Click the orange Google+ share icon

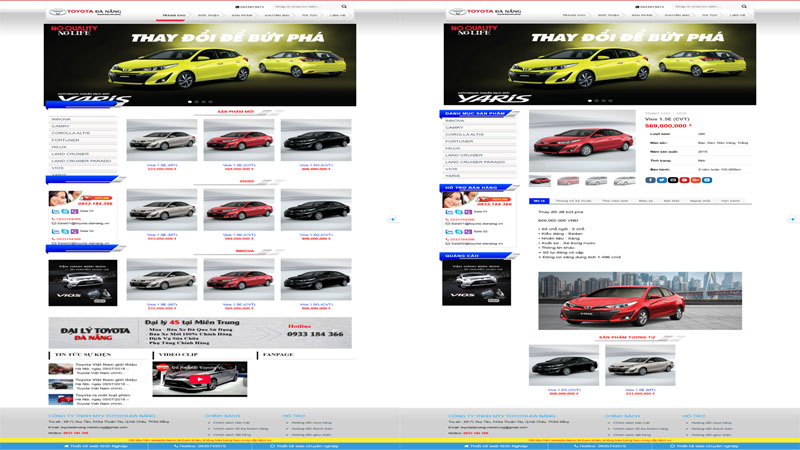(x=695, y=180)
